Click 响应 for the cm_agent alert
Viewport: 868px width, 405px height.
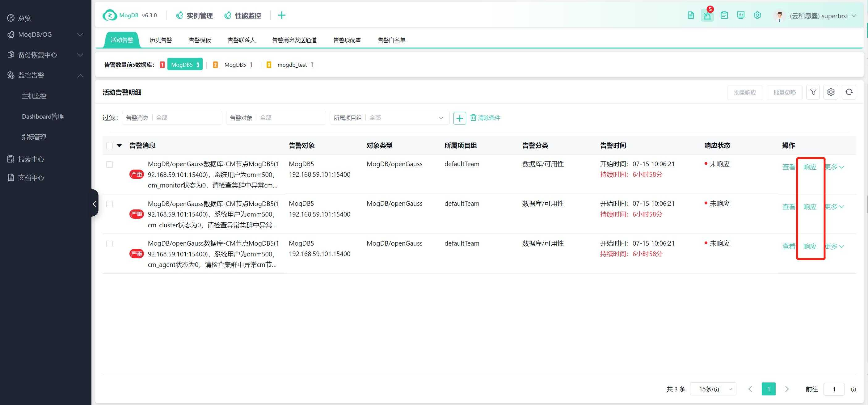[810, 247]
